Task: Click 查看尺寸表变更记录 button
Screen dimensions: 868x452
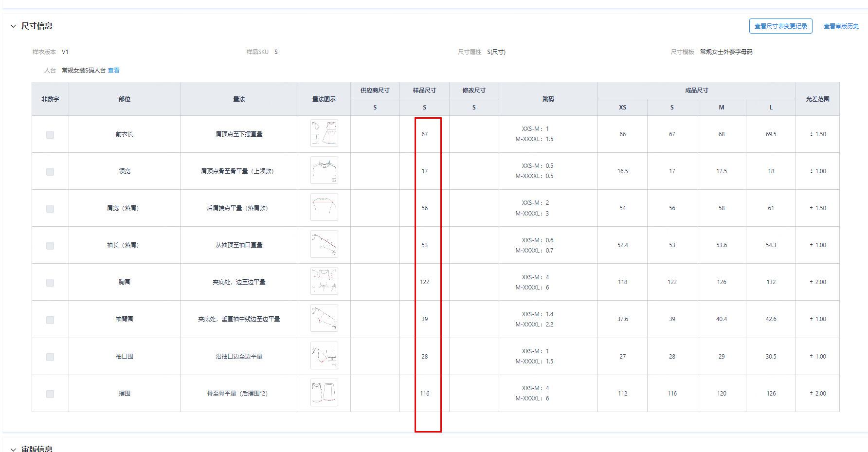Action: tap(780, 26)
